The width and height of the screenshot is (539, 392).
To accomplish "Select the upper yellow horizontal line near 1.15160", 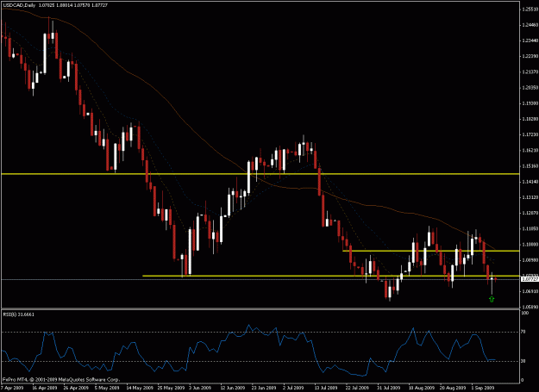I will [260, 174].
